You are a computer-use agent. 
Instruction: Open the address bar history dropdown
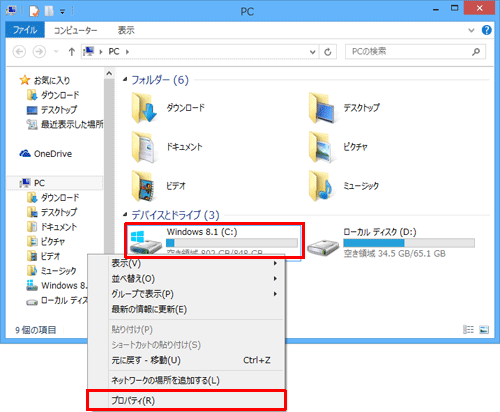(x=312, y=52)
